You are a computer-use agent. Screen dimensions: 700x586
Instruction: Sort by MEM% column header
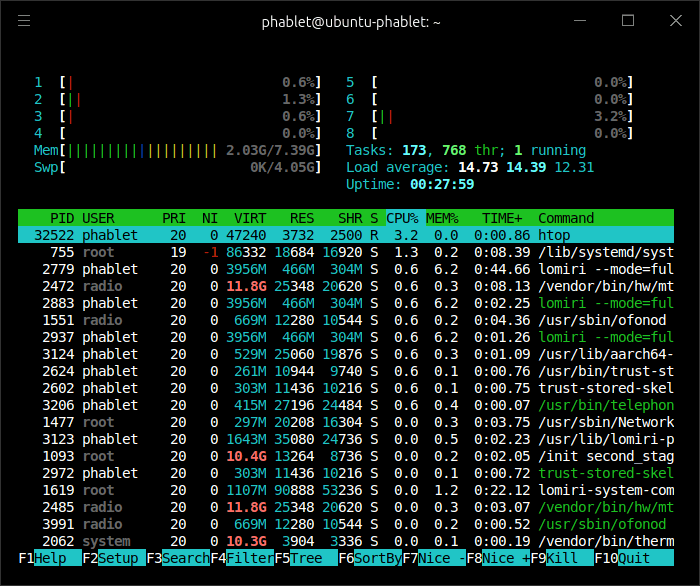[x=442, y=218]
